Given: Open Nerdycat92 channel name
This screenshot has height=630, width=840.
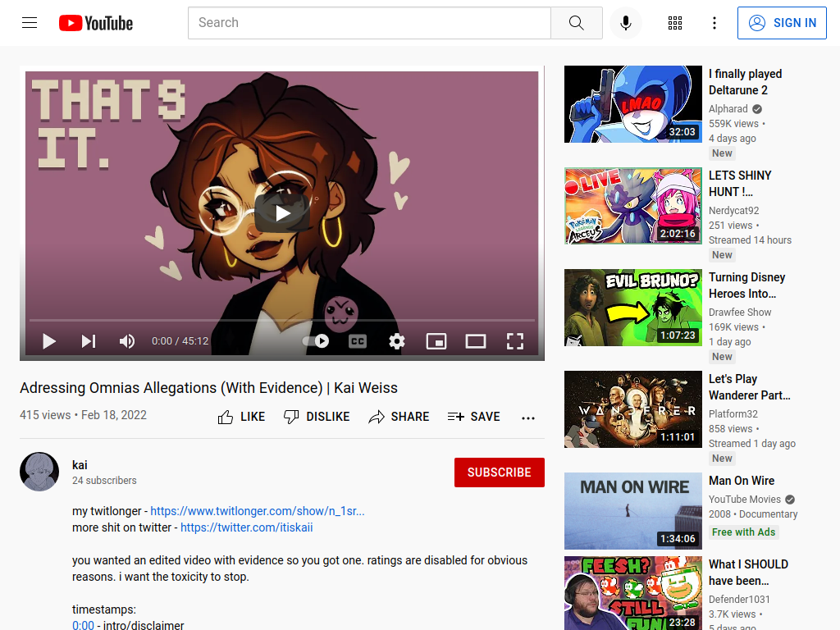Looking at the screenshot, I should coord(734,211).
